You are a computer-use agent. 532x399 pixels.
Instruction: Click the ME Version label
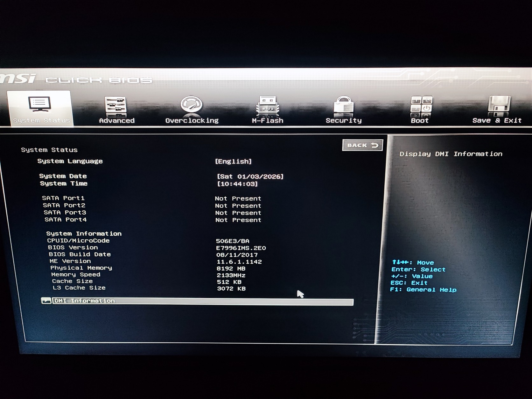click(70, 261)
